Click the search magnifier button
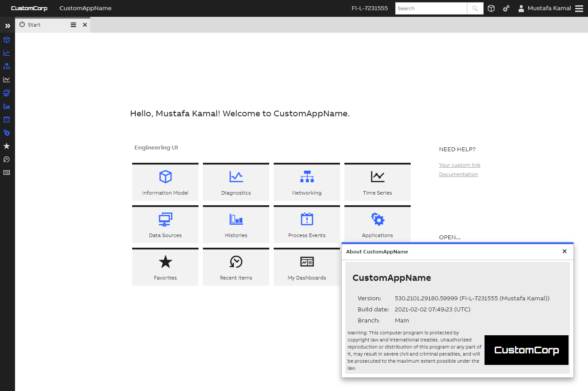 (475, 8)
